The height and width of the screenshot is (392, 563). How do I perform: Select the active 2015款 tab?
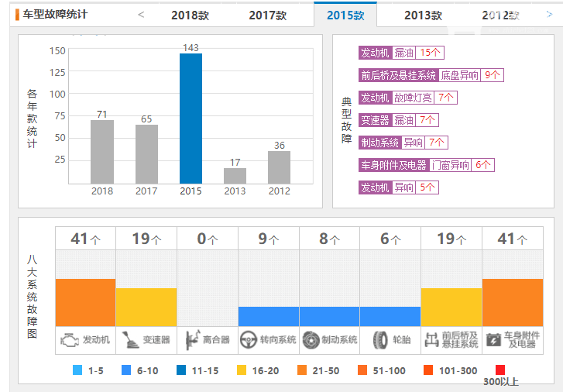345,15
